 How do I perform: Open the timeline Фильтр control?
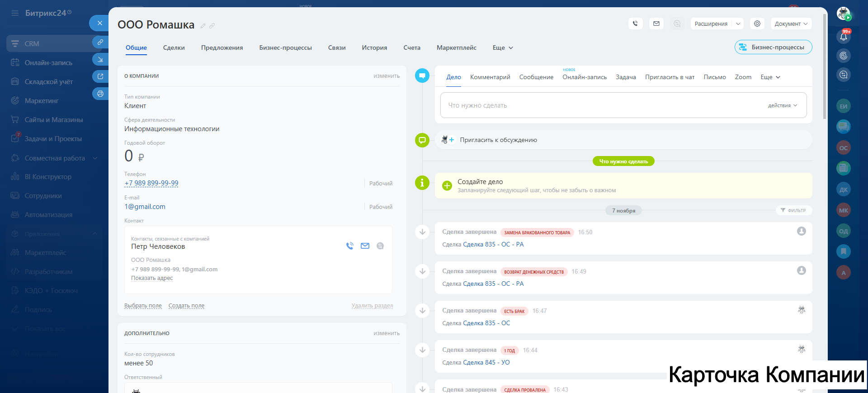coord(793,210)
